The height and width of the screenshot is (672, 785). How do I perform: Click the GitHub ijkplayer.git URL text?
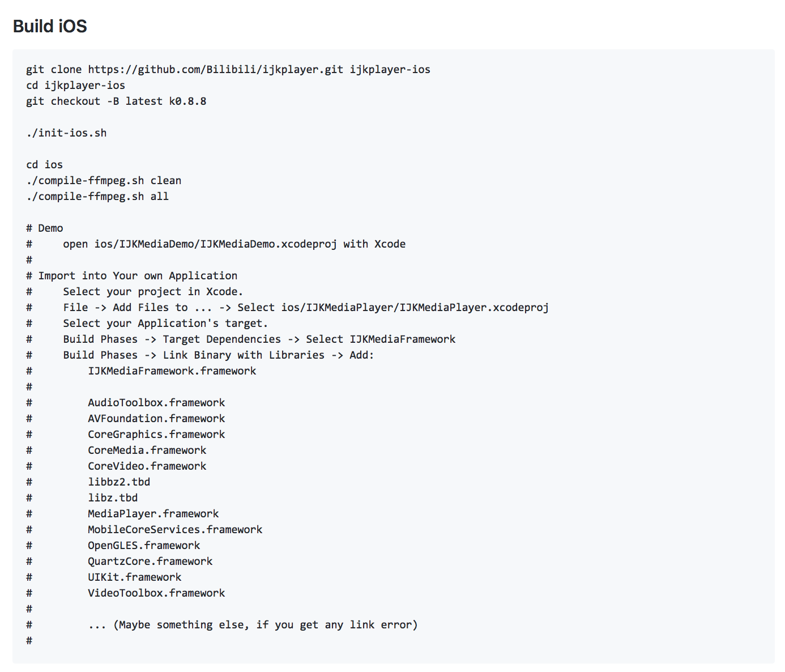[215, 69]
